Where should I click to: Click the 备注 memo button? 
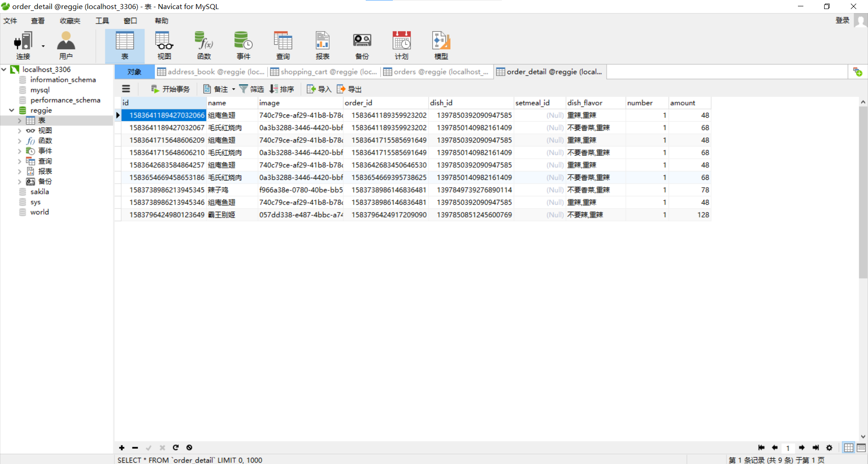[216, 89]
